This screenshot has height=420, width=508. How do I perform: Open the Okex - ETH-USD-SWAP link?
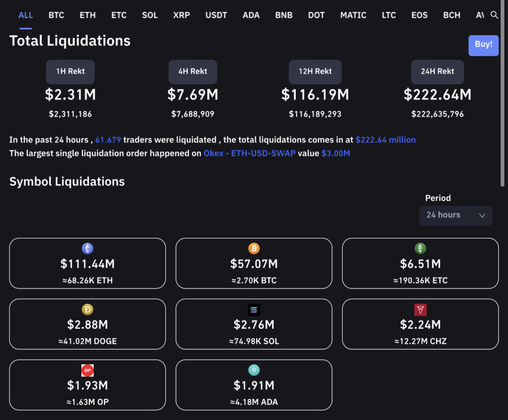249,153
